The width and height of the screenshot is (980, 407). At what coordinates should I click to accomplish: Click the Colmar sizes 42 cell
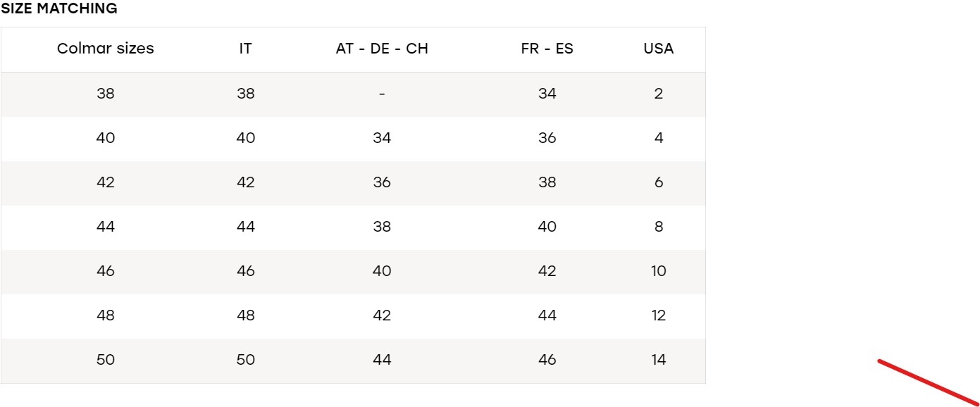[106, 182]
